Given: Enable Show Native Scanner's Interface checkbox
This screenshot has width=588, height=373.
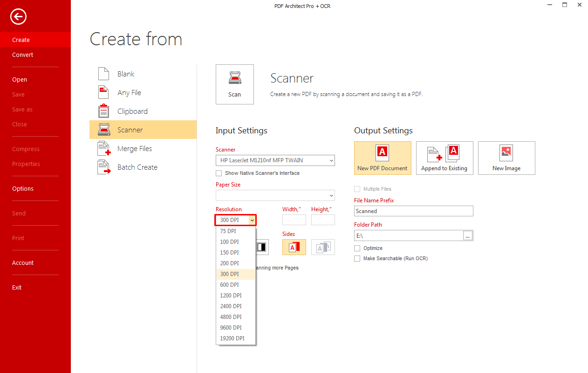Looking at the screenshot, I should tap(219, 173).
